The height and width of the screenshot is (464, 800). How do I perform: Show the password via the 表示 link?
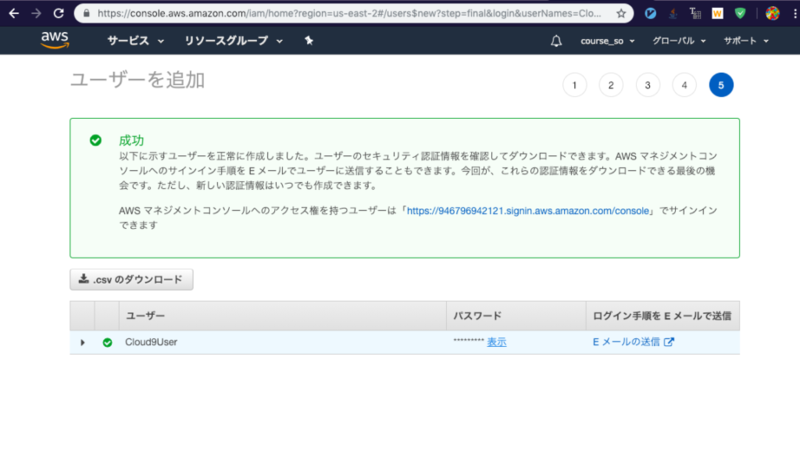click(496, 343)
